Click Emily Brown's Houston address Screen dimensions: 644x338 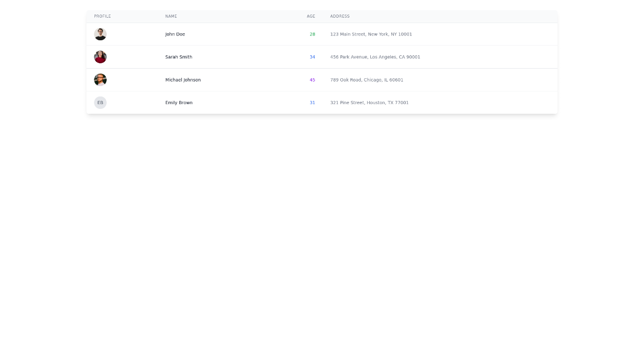pyautogui.click(x=369, y=102)
